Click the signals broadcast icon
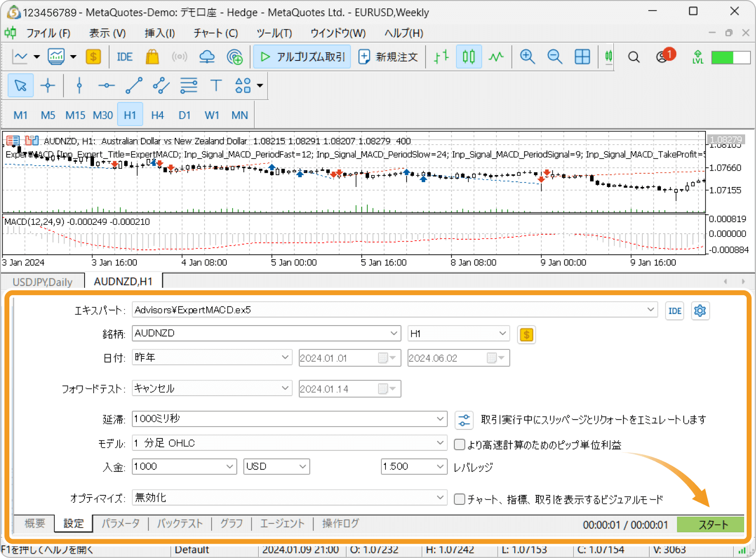Screen dimensions: 756x558 click(x=180, y=57)
